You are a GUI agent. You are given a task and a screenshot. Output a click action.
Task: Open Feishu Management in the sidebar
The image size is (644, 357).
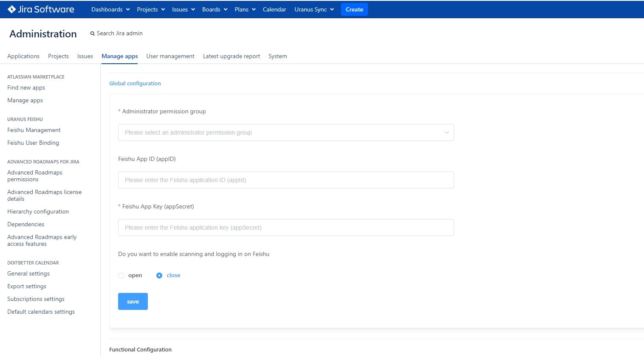[34, 130]
